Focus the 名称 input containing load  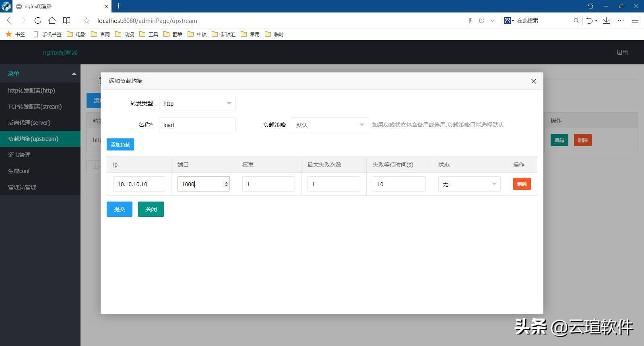(197, 125)
